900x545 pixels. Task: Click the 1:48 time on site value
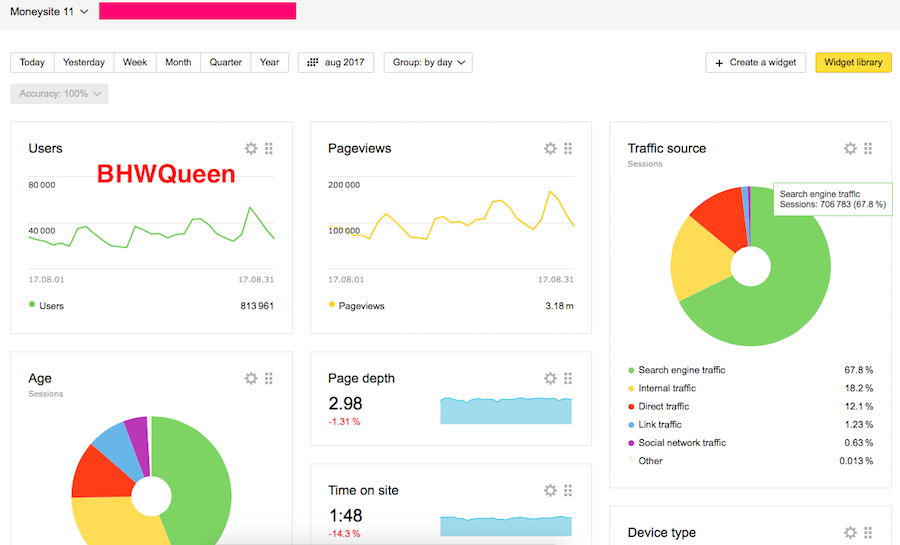point(345,516)
